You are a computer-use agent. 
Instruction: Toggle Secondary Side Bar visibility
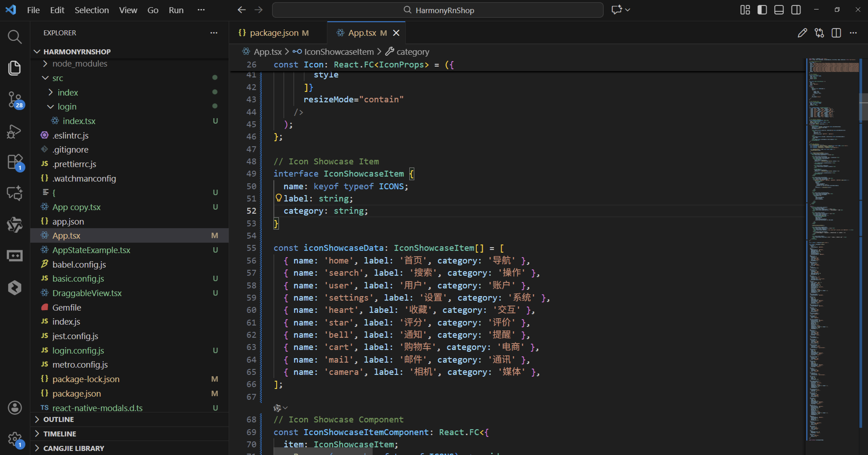click(x=796, y=10)
